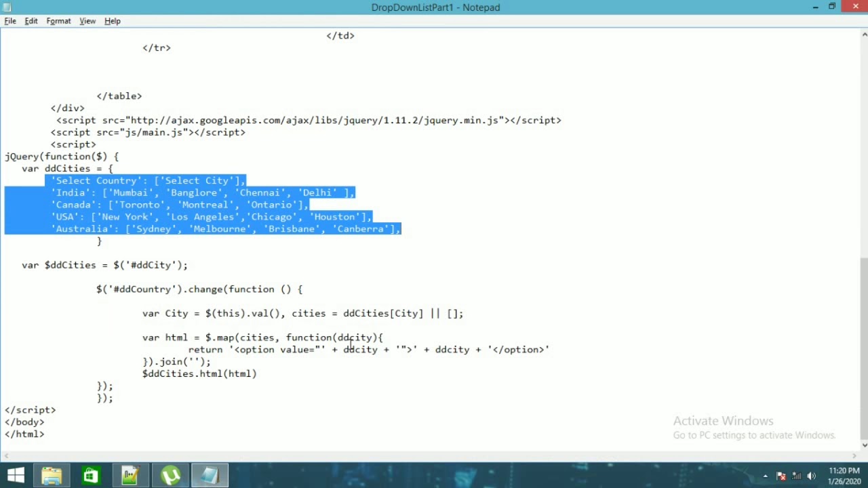Screen dimensions: 868x488
Task: Open the Action Center flag icon
Action: 781,476
